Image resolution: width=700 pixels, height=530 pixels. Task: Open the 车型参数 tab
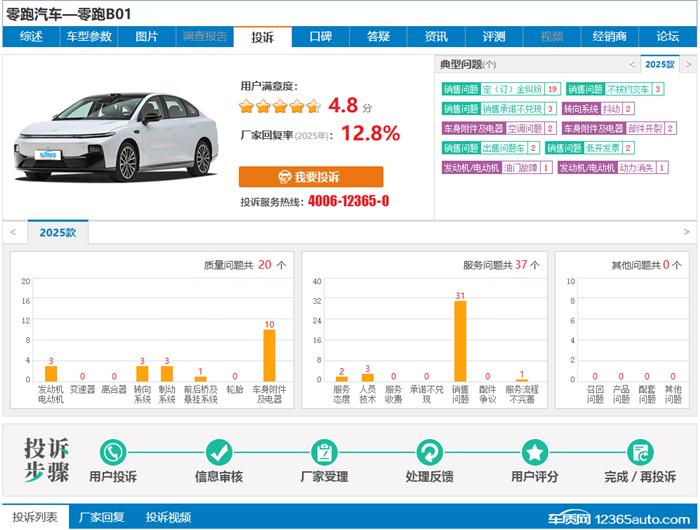89,37
